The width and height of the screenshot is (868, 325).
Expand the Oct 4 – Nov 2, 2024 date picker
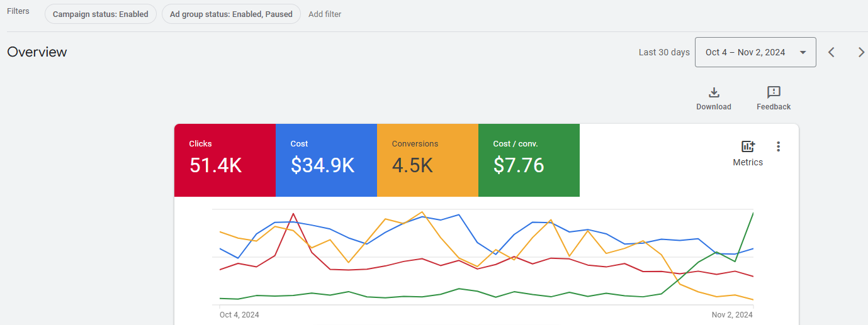point(755,52)
